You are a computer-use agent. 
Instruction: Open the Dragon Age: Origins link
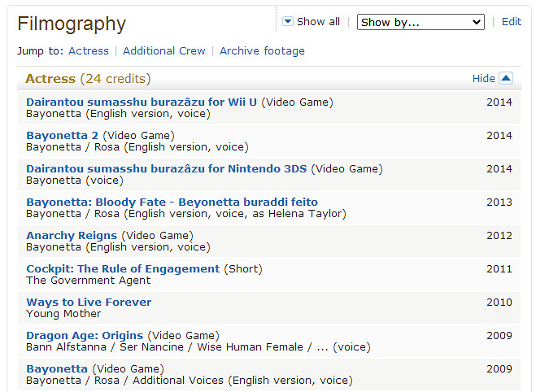(85, 336)
